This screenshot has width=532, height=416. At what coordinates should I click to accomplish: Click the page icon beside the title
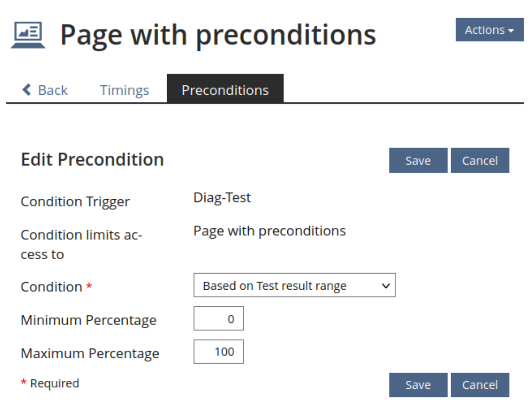[x=28, y=35]
